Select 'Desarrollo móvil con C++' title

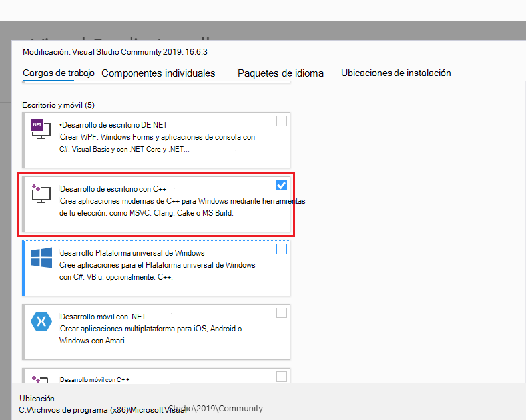coord(95,380)
